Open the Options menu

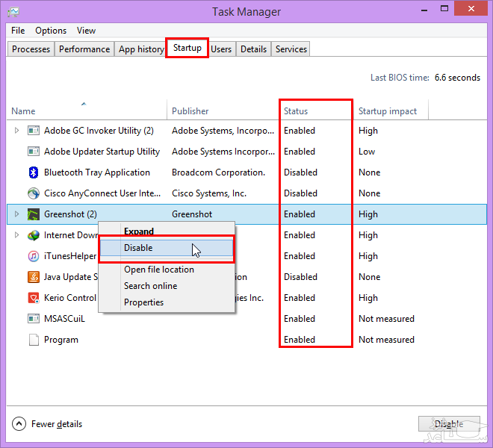point(51,31)
